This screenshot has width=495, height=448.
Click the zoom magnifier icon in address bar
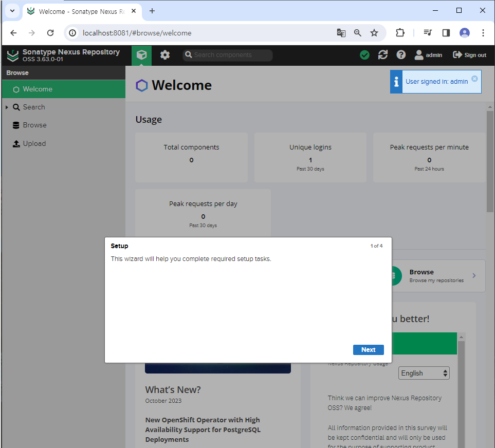357,33
